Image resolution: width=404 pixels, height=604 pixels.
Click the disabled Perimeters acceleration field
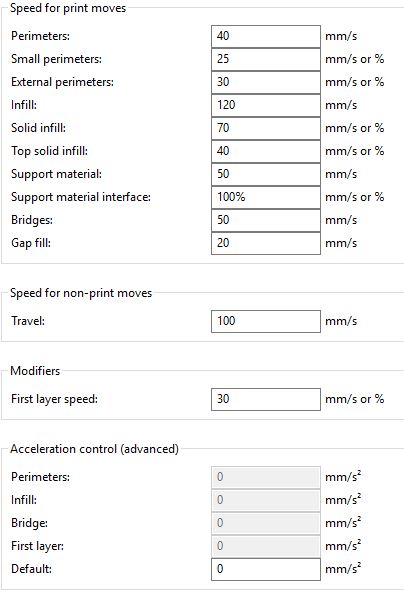coord(266,477)
